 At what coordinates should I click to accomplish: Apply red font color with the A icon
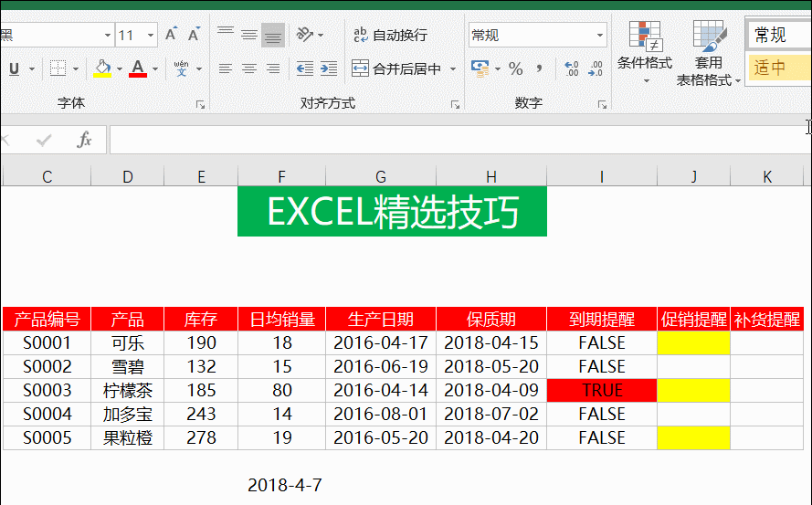pyautogui.click(x=138, y=68)
